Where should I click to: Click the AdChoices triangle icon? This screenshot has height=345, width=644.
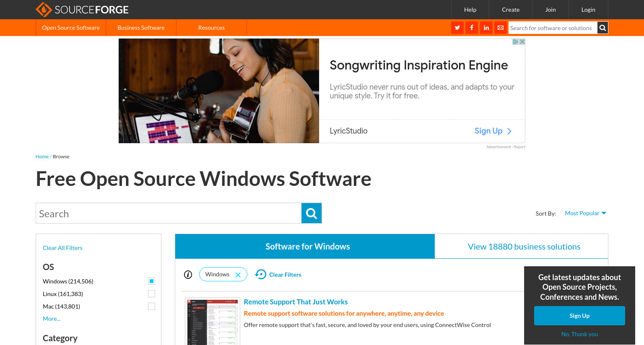516,41
